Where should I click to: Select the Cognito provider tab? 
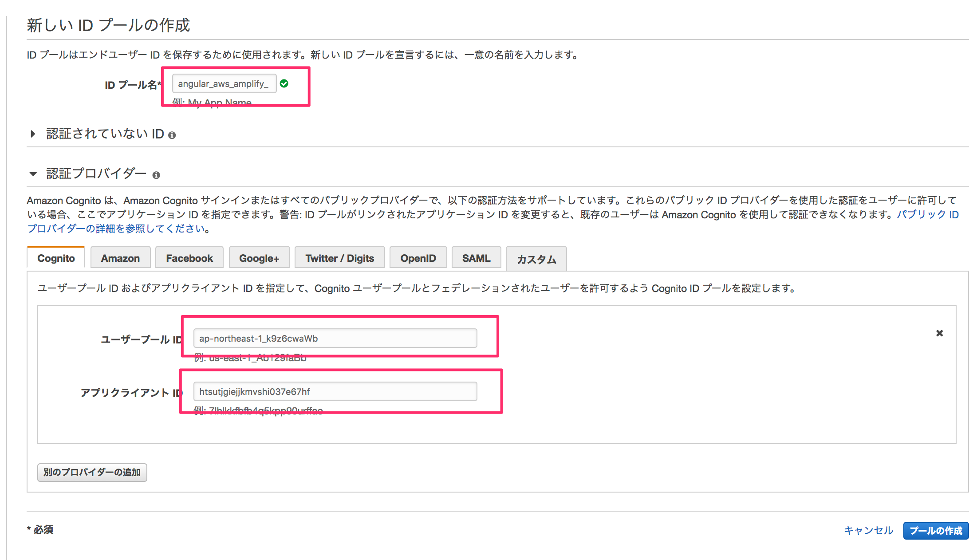click(x=55, y=257)
